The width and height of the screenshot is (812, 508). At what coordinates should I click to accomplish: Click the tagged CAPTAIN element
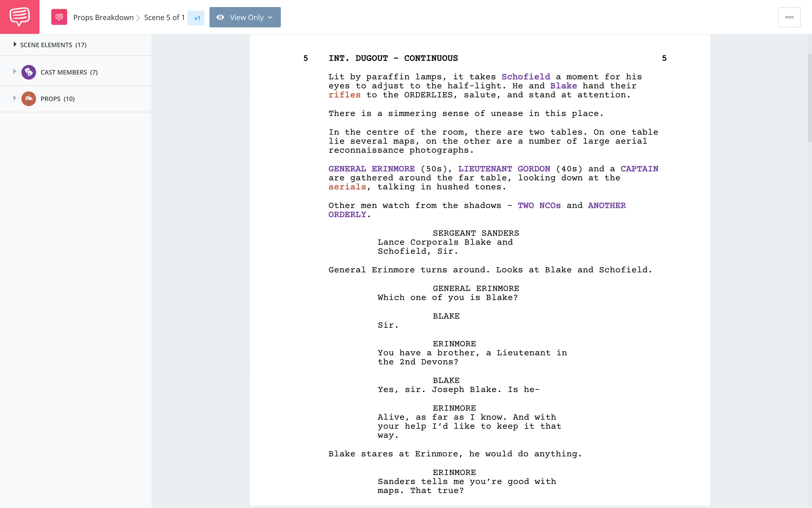(x=639, y=169)
